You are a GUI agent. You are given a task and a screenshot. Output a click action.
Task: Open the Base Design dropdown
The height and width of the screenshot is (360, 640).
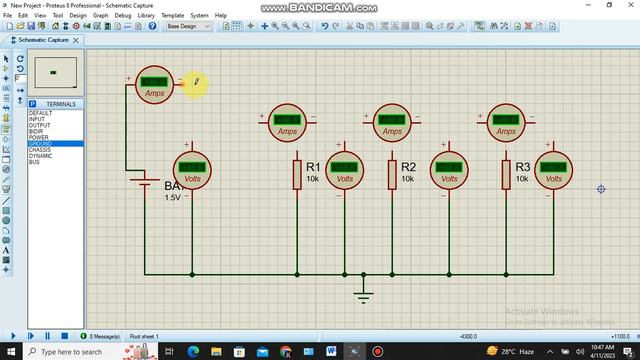pyautogui.click(x=188, y=26)
